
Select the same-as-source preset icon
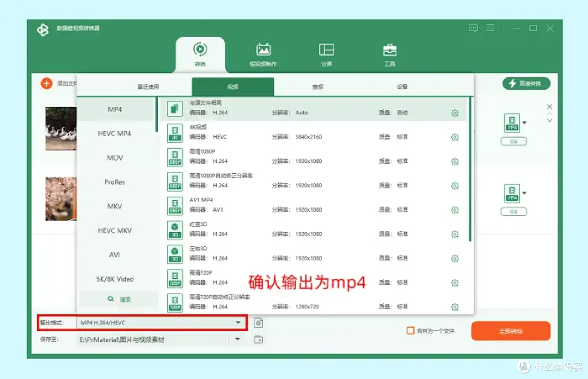(x=175, y=109)
